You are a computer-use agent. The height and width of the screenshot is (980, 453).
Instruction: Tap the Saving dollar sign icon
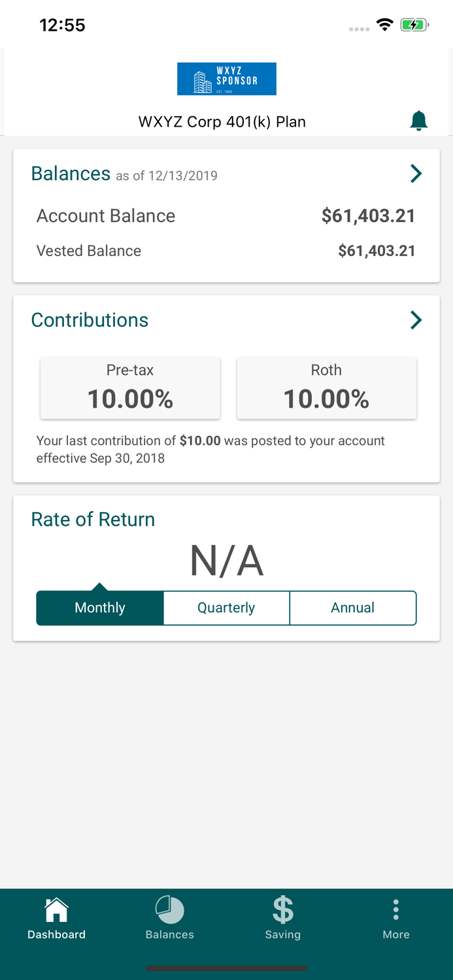[x=283, y=909]
